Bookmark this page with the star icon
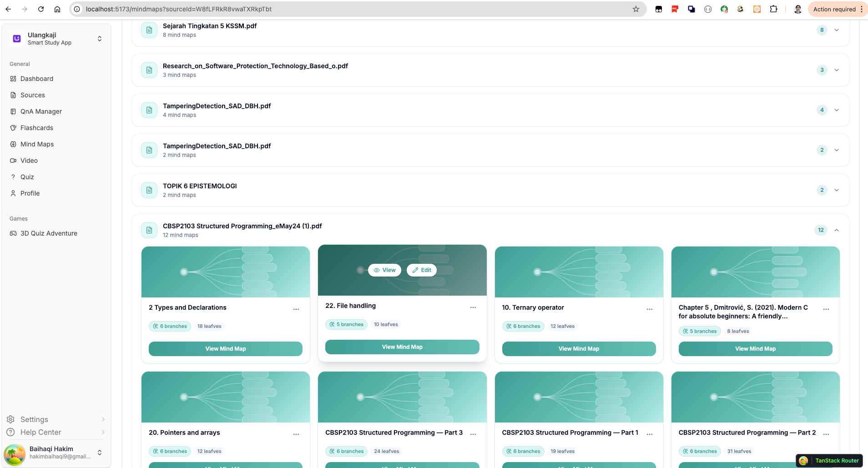Screen dimensions: 868x468 point(636,9)
